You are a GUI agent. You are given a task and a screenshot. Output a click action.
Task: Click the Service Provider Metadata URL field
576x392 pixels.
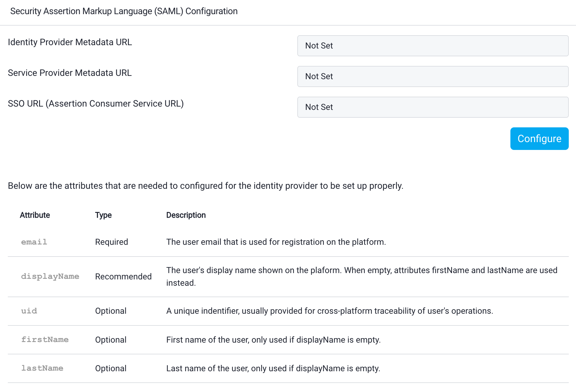tap(432, 76)
